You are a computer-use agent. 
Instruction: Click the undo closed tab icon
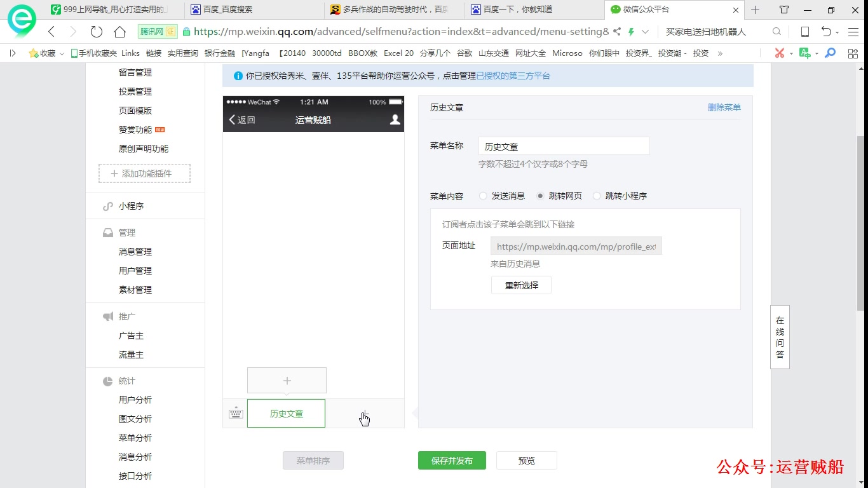(x=826, y=32)
